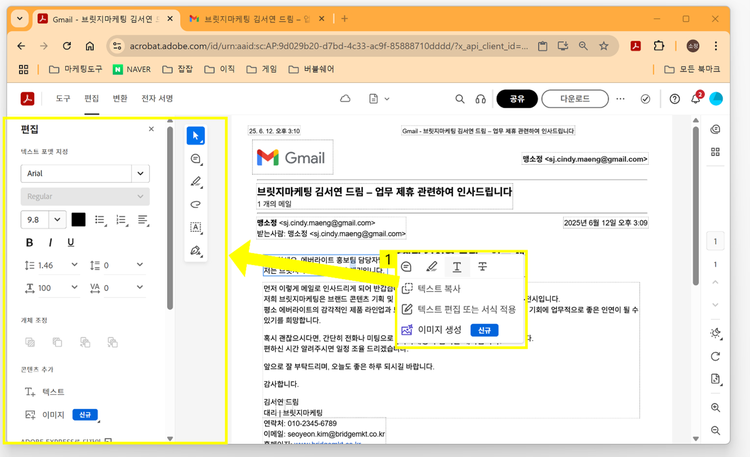The height and width of the screenshot is (457, 750).
Task: Open the black text color swatch
Action: [78, 220]
